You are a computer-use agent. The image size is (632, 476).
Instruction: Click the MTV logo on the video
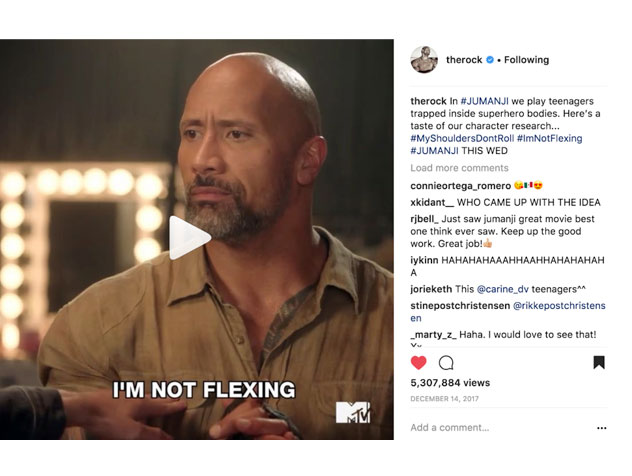click(352, 411)
